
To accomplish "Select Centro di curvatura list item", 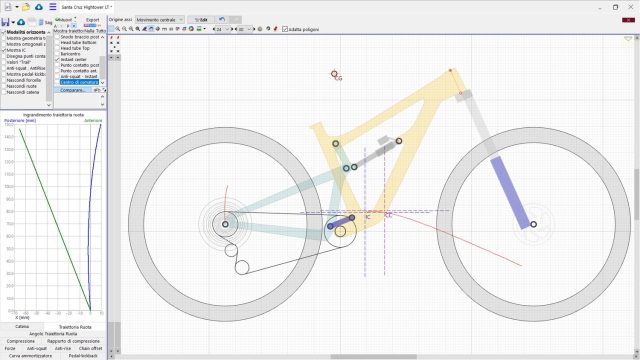I will 79,82.
